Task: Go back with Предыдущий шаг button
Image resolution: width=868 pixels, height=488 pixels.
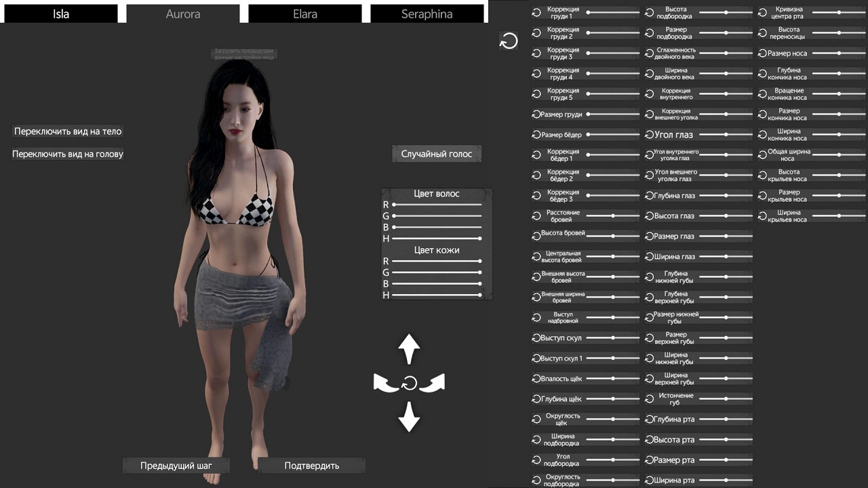Action: click(176, 466)
